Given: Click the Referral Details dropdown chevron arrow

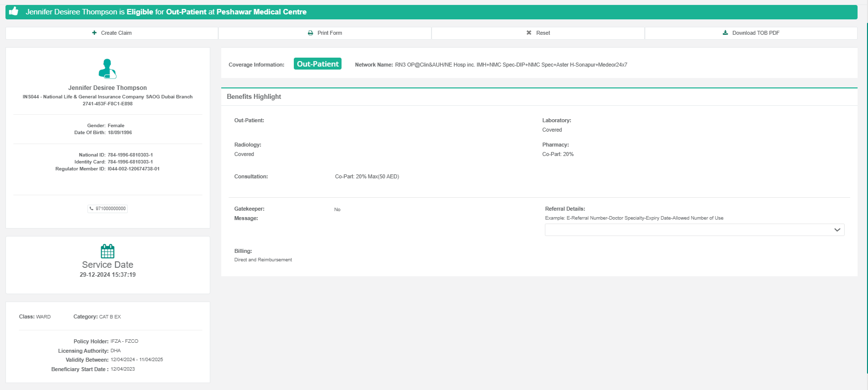Looking at the screenshot, I should 837,230.
